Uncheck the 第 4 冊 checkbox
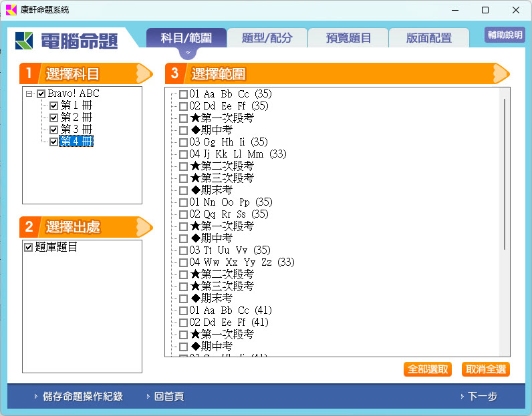532x416 pixels. click(53, 142)
